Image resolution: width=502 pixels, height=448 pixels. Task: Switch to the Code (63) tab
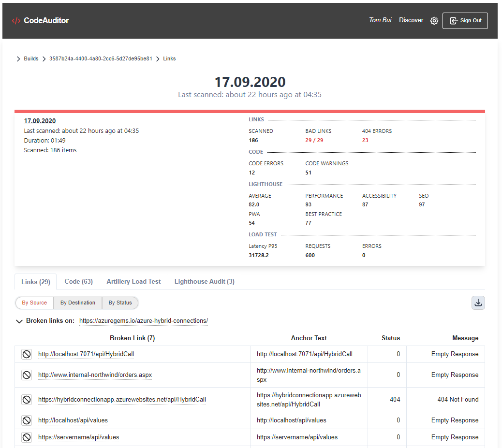(78, 281)
